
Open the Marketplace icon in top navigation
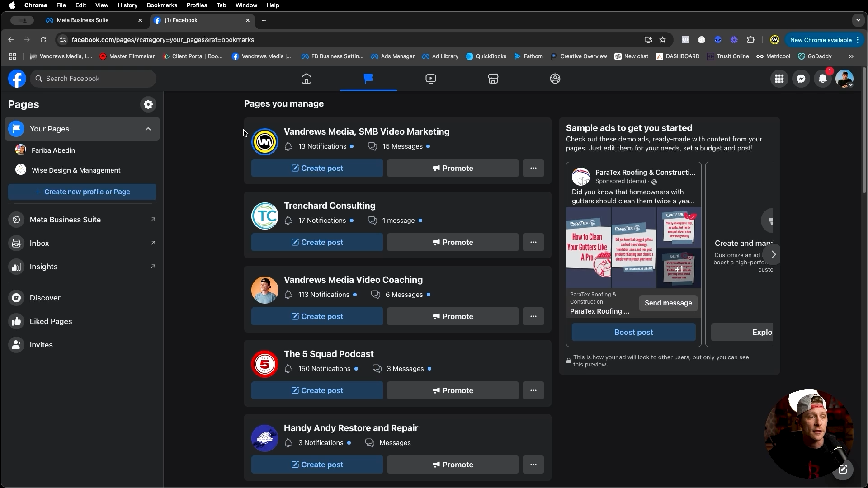click(x=493, y=79)
